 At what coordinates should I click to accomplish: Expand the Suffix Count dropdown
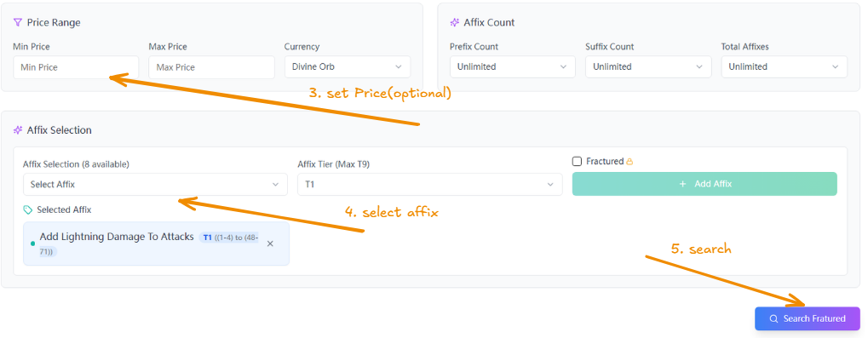point(648,67)
